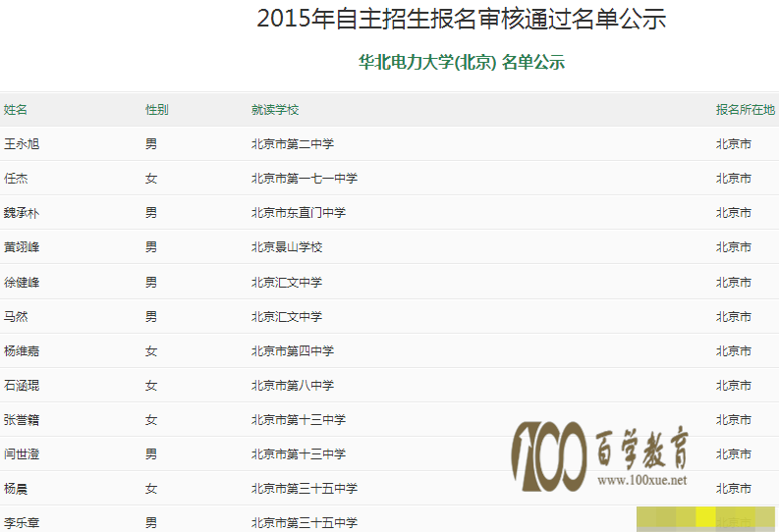Image resolution: width=779 pixels, height=532 pixels.
Task: Click the gender 女 in 石涵琨's row
Action: 151,386
